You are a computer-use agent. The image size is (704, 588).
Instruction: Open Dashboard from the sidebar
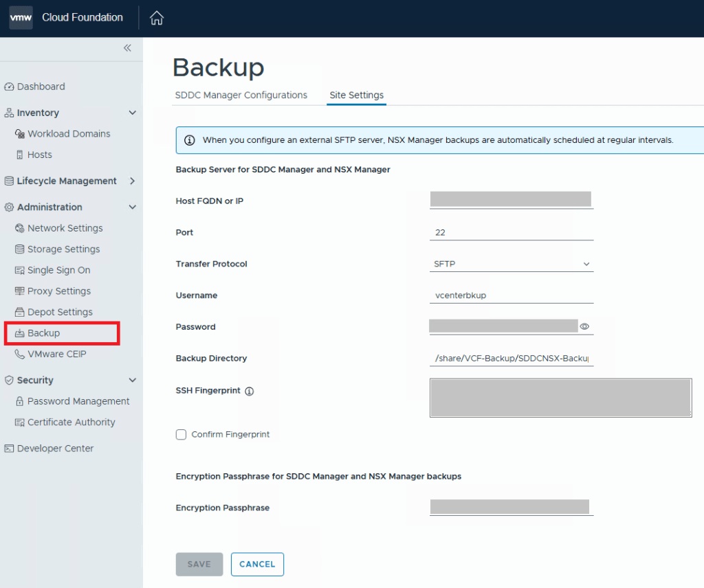tap(41, 87)
